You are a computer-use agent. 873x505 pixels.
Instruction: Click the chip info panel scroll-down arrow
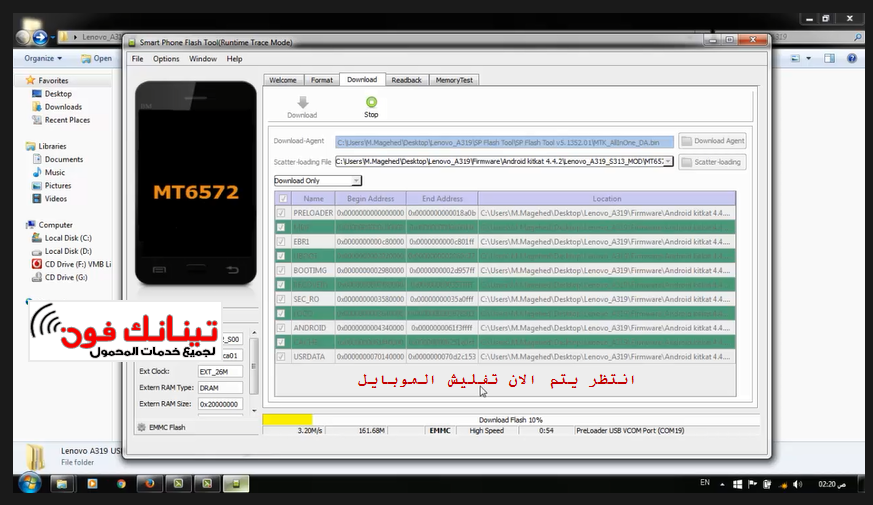pos(254,411)
